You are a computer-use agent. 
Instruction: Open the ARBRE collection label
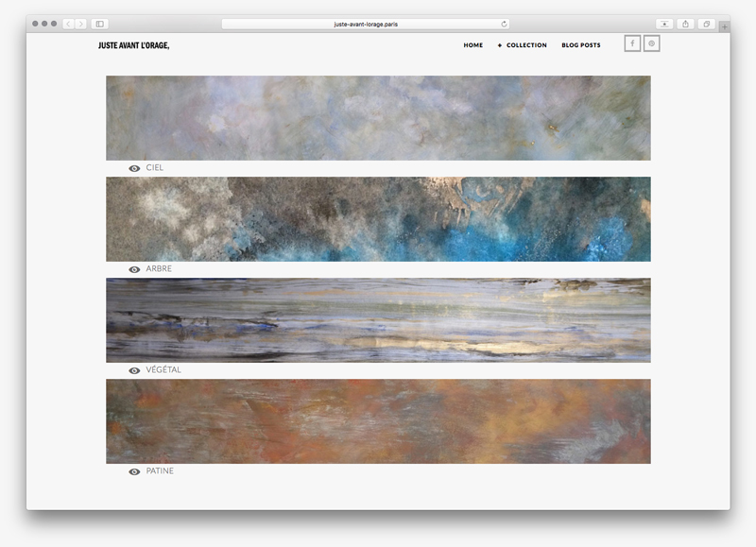pyautogui.click(x=159, y=268)
